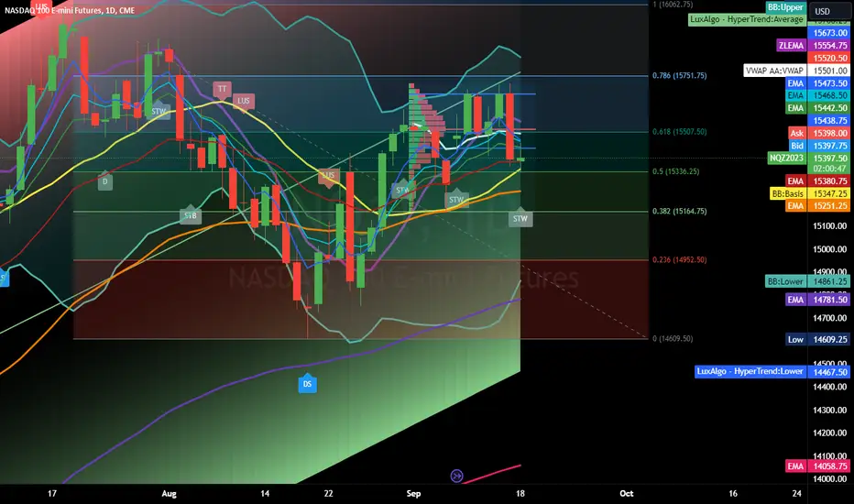Select Fibonacci level 0 (14609.50)
The image size is (854, 504).
click(x=673, y=338)
